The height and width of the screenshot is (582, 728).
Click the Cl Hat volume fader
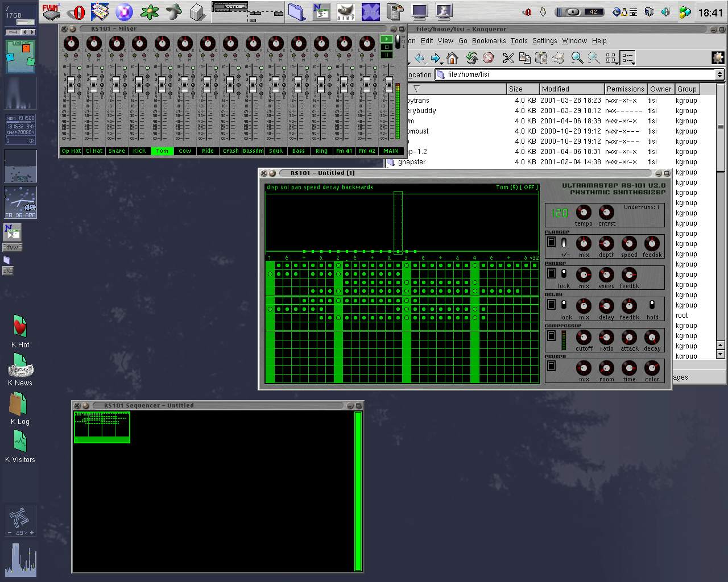[x=94, y=85]
